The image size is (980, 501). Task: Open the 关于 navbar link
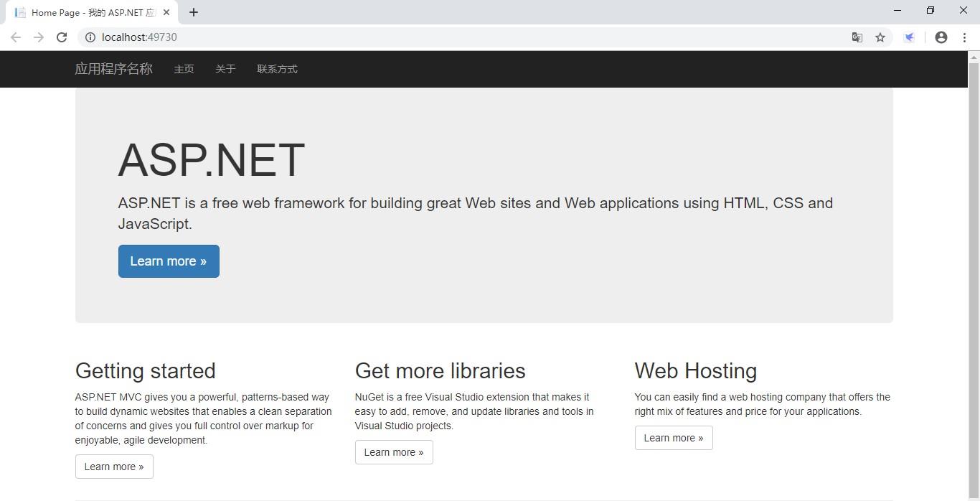click(x=225, y=69)
